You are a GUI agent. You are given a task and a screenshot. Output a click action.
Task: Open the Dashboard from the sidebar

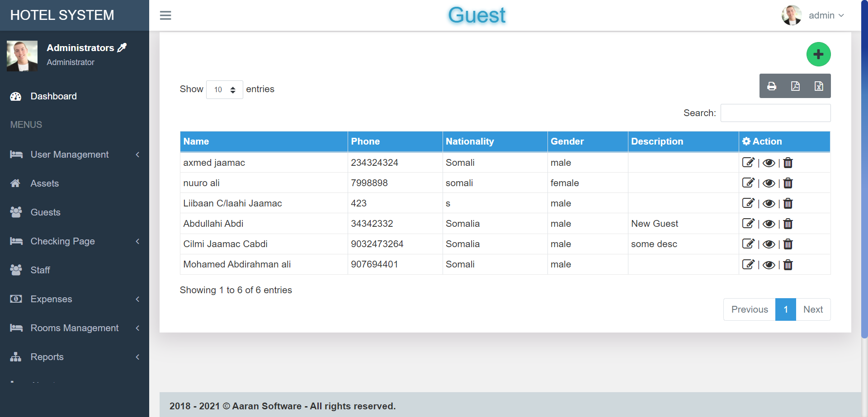(x=53, y=96)
